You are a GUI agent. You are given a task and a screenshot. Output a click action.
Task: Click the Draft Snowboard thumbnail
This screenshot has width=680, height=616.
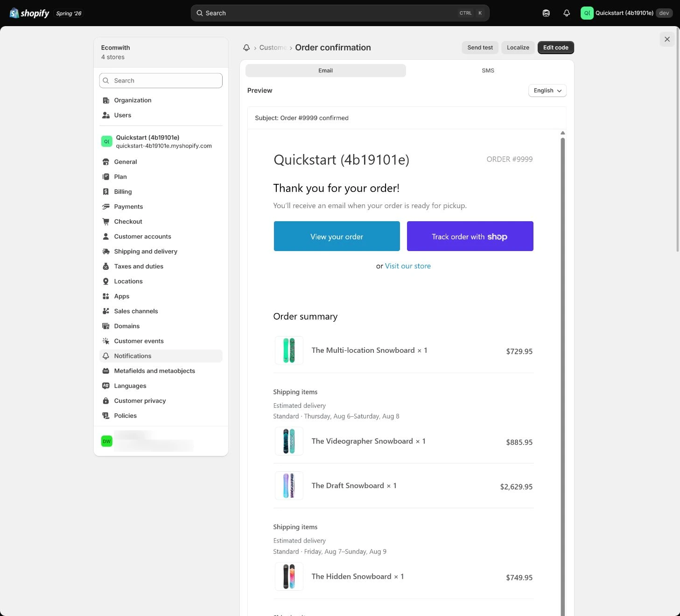(289, 486)
